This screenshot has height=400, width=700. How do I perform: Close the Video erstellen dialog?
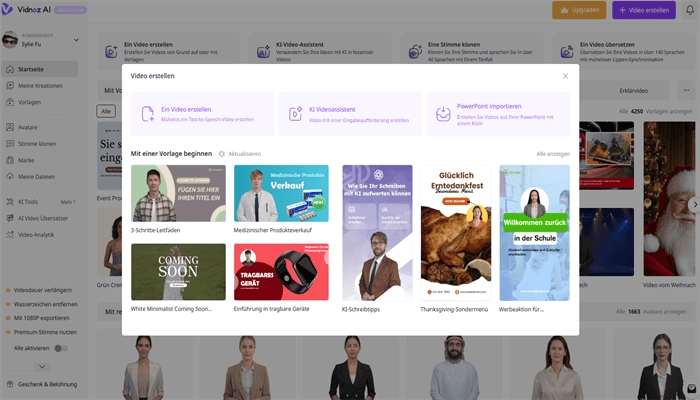tap(565, 75)
